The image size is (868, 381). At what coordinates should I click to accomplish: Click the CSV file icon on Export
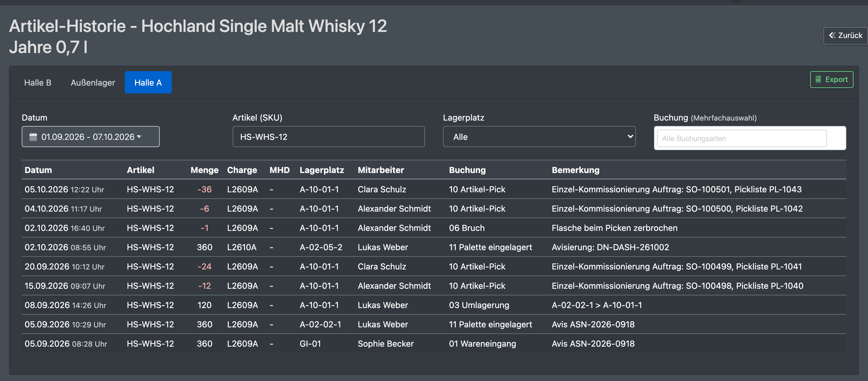818,80
